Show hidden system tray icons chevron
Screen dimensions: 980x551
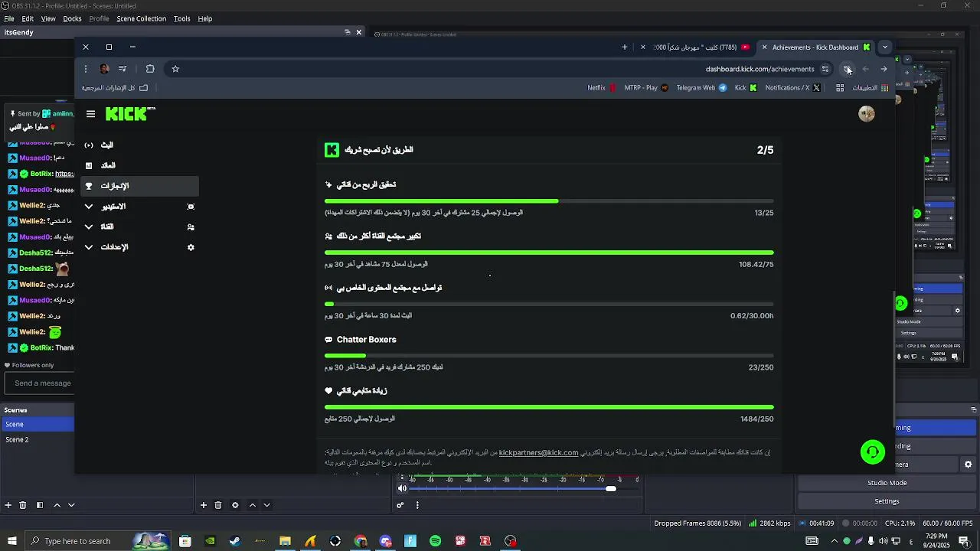point(834,541)
